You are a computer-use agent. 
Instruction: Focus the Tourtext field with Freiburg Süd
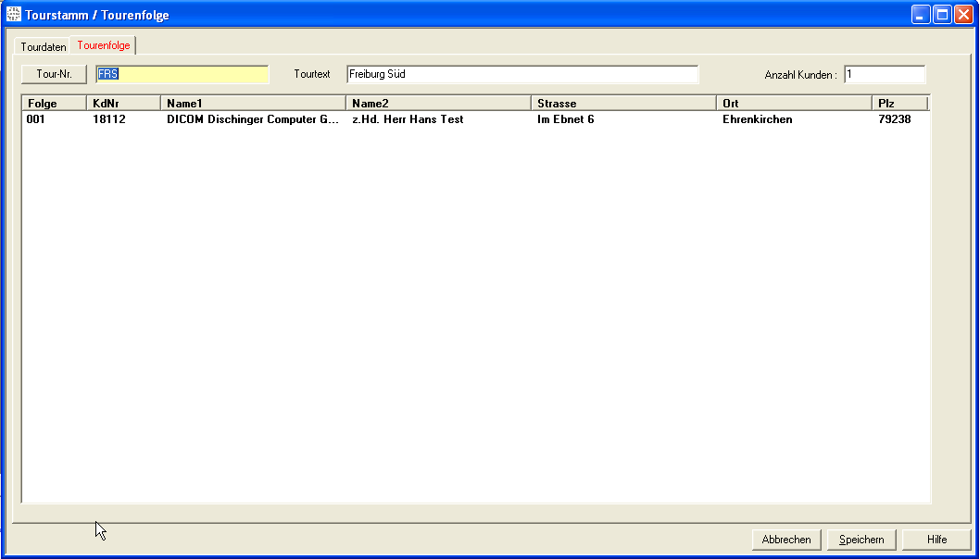point(522,74)
